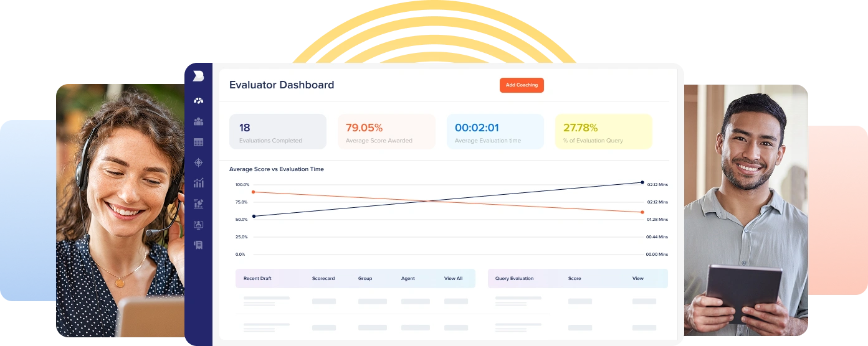Select the presentation report icon in the sidebar
This screenshot has height=346, width=868.
pos(198,203)
